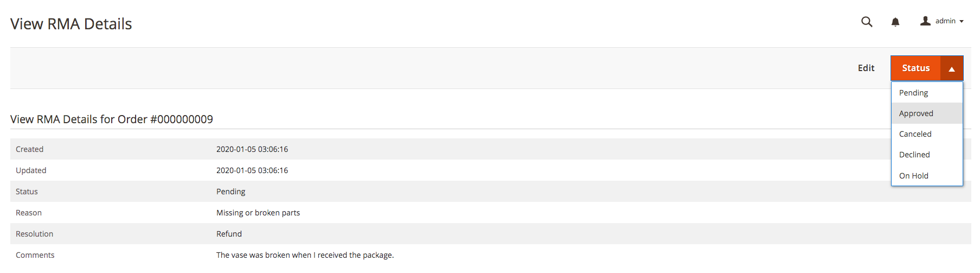Click the Updated timestamp value
The image size is (980, 273).
point(252,170)
